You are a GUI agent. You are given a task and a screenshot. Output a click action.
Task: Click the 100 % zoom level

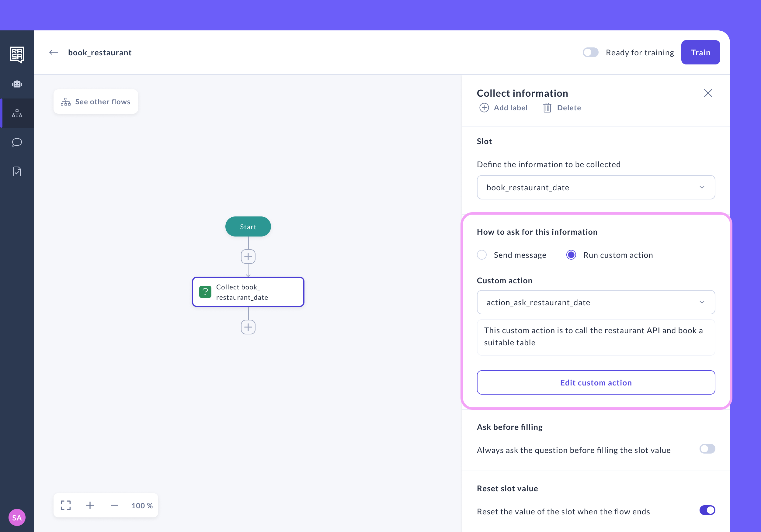click(x=142, y=506)
